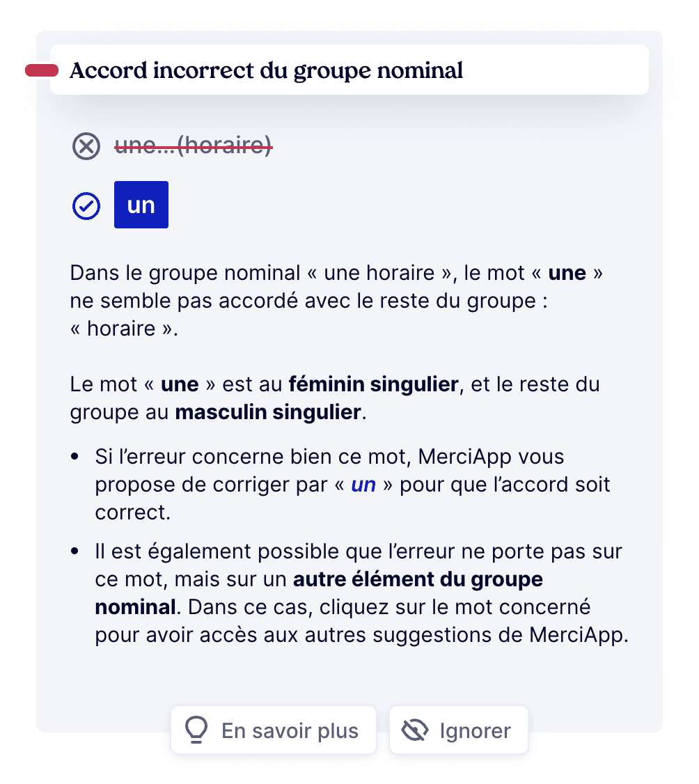Click the X reject icon next to strikethrough text

click(86, 146)
